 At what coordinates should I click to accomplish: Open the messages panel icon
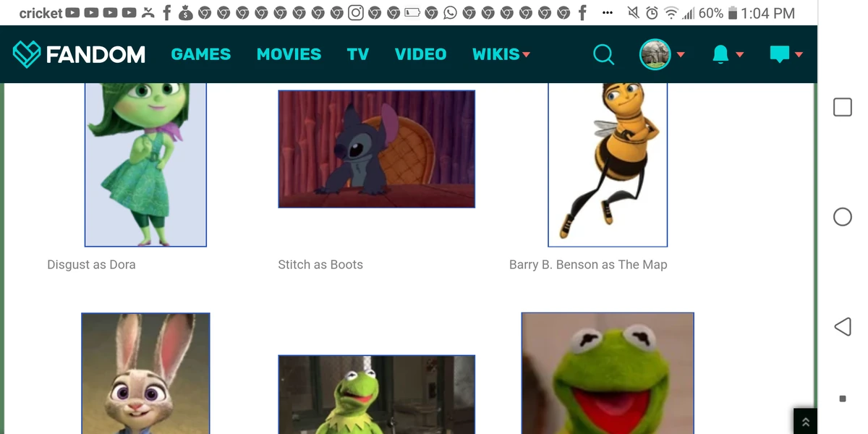780,54
